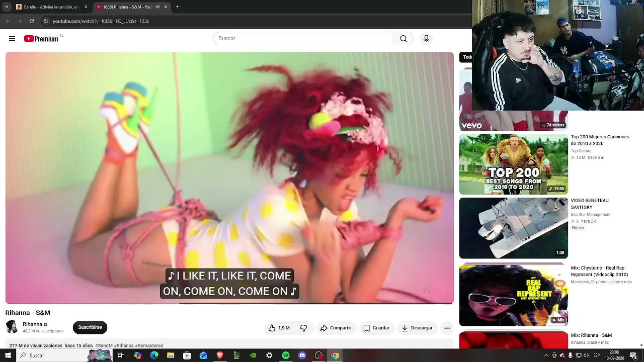Go back to previous page
The width and height of the screenshot is (644, 362).
[8, 21]
